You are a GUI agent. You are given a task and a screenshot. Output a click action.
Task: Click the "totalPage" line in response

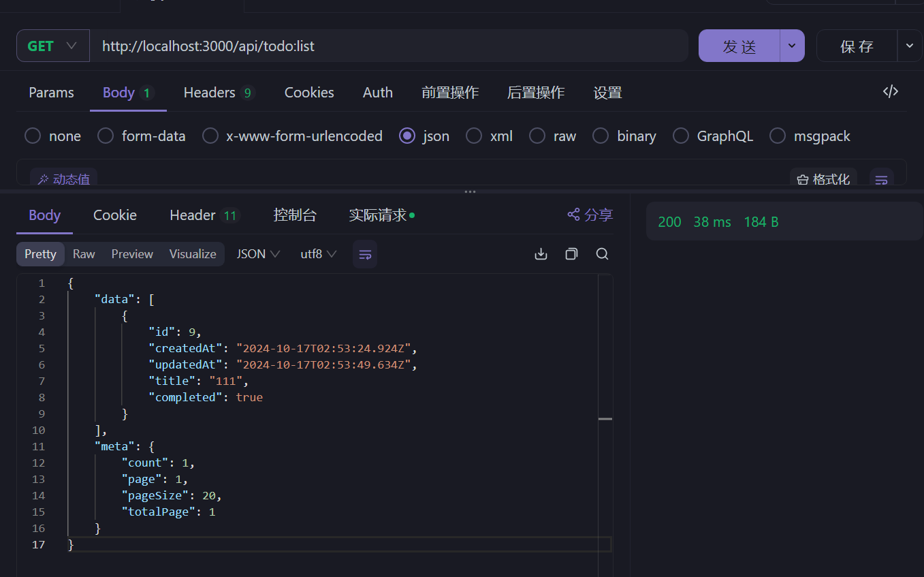click(x=168, y=512)
